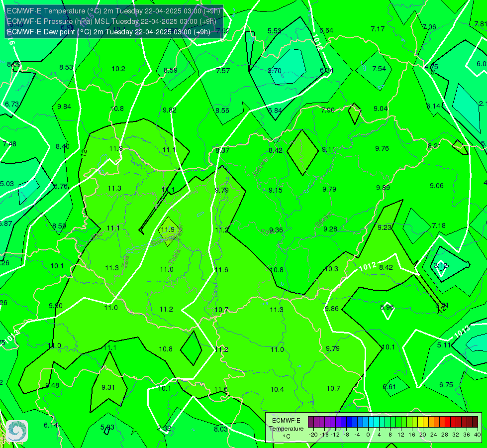Click the 7.17 temperature value
Image resolution: width=487 pixels, height=448 pixels.
point(378,29)
